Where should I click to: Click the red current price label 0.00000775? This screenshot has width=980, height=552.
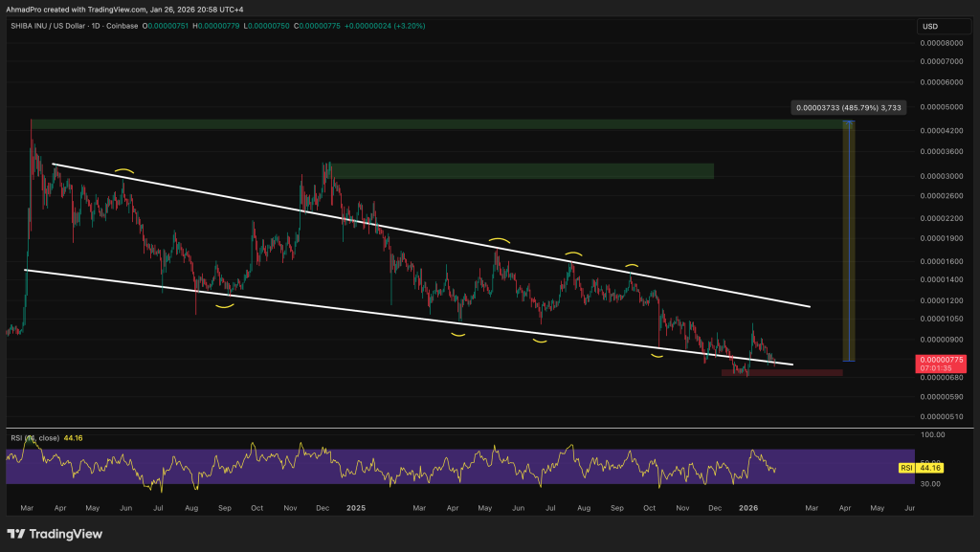pyautogui.click(x=942, y=359)
